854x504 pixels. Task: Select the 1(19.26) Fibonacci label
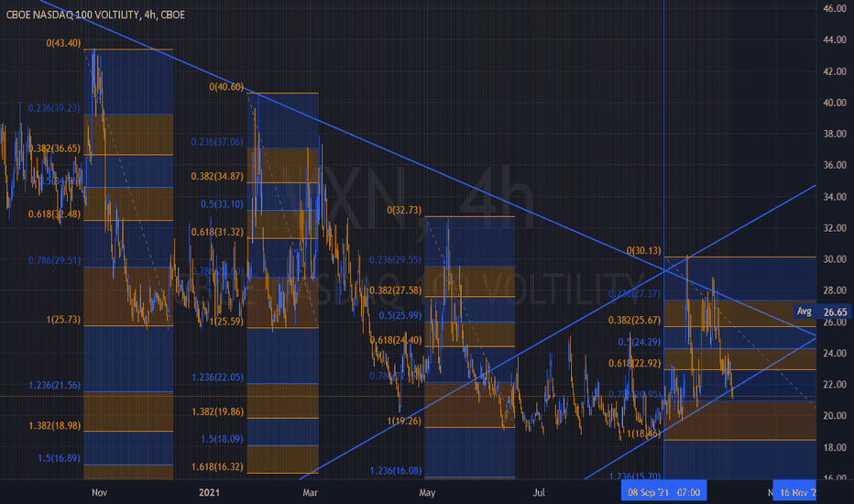click(x=405, y=421)
